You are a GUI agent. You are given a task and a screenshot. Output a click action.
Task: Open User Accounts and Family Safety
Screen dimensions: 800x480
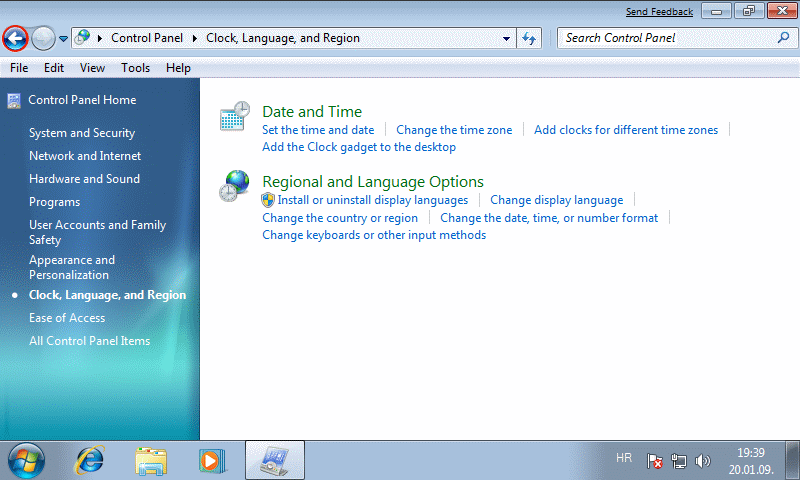pos(97,232)
